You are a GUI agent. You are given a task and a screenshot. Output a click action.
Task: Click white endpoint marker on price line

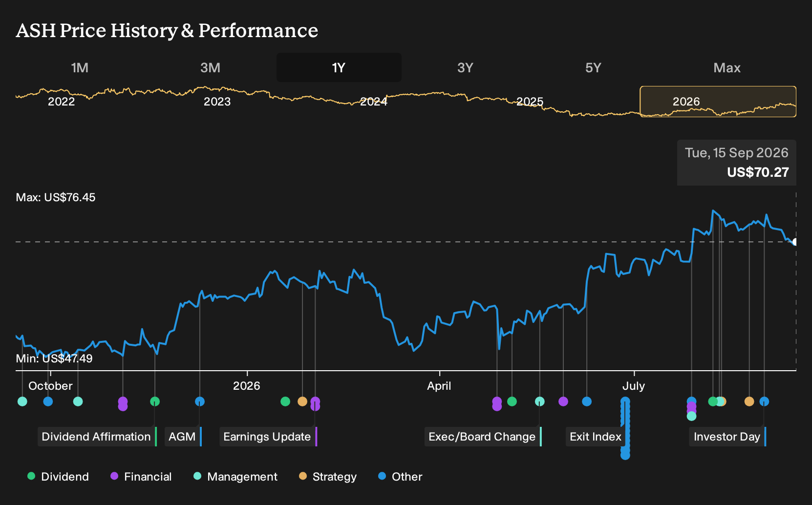795,242
